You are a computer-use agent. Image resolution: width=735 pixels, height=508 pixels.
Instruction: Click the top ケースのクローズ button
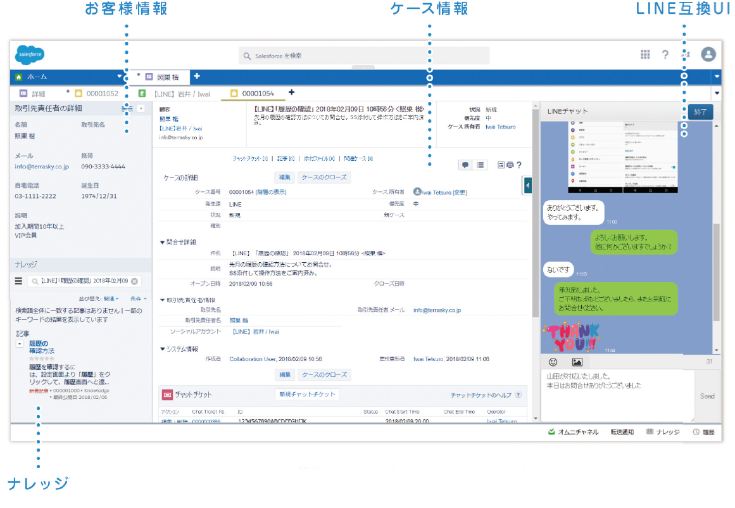[324, 177]
